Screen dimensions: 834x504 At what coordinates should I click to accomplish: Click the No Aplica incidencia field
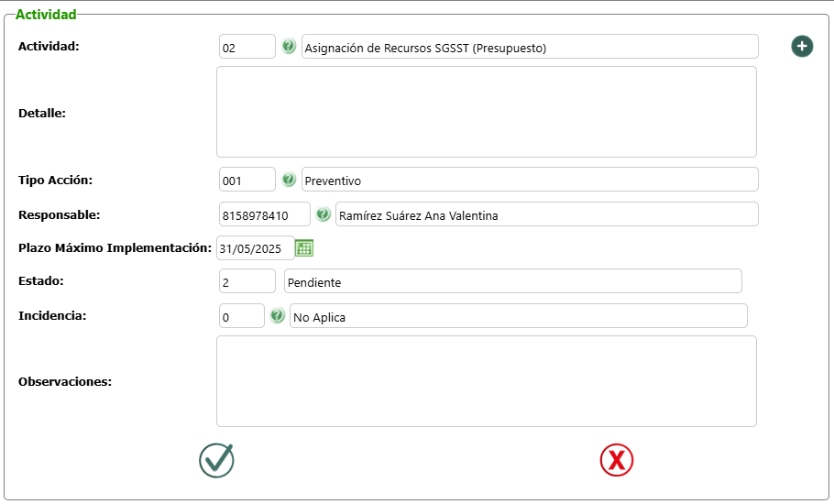tap(518, 316)
